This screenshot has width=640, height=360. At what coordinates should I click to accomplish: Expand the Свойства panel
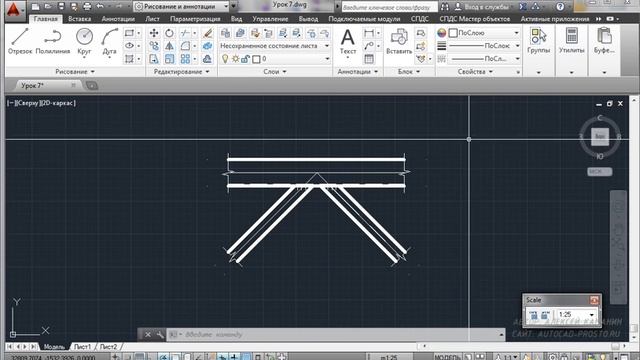pyautogui.click(x=475, y=71)
